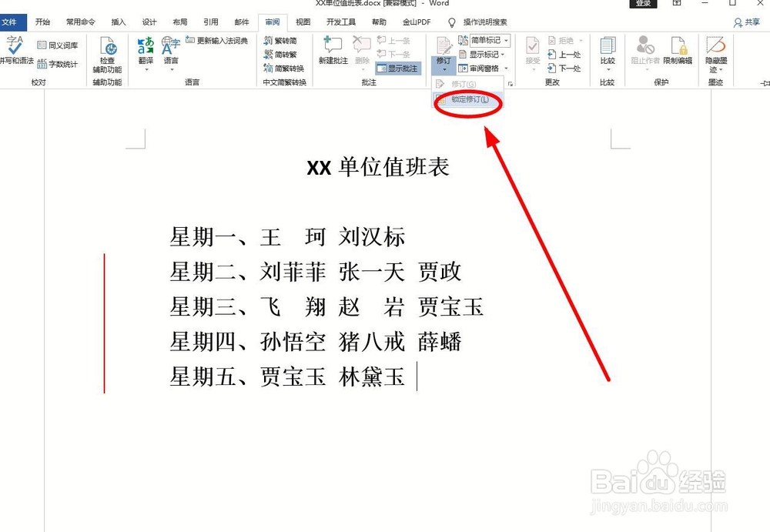Click the name 孙悟空 in the document
Screen dimensions: 770x532
pos(293,342)
